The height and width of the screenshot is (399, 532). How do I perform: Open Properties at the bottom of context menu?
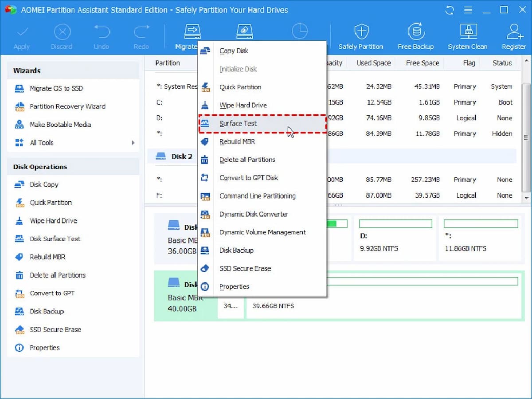tap(234, 286)
